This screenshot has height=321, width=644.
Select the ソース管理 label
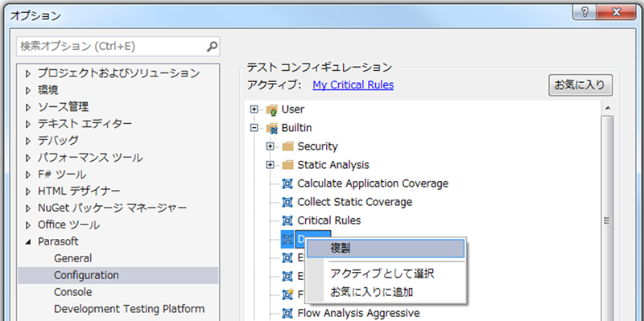tap(64, 108)
